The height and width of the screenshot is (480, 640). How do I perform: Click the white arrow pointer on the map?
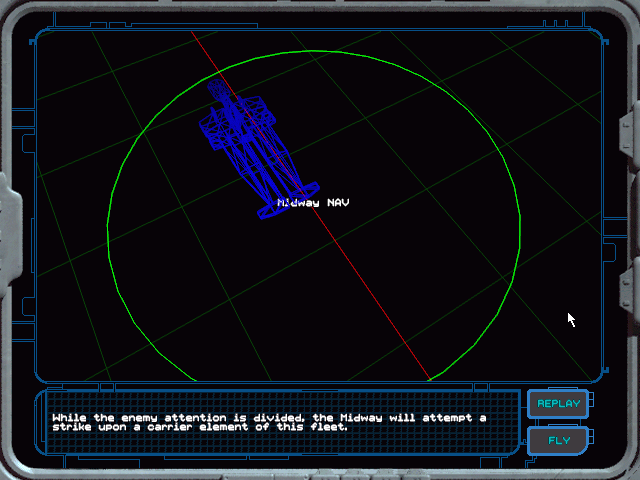(x=571, y=319)
